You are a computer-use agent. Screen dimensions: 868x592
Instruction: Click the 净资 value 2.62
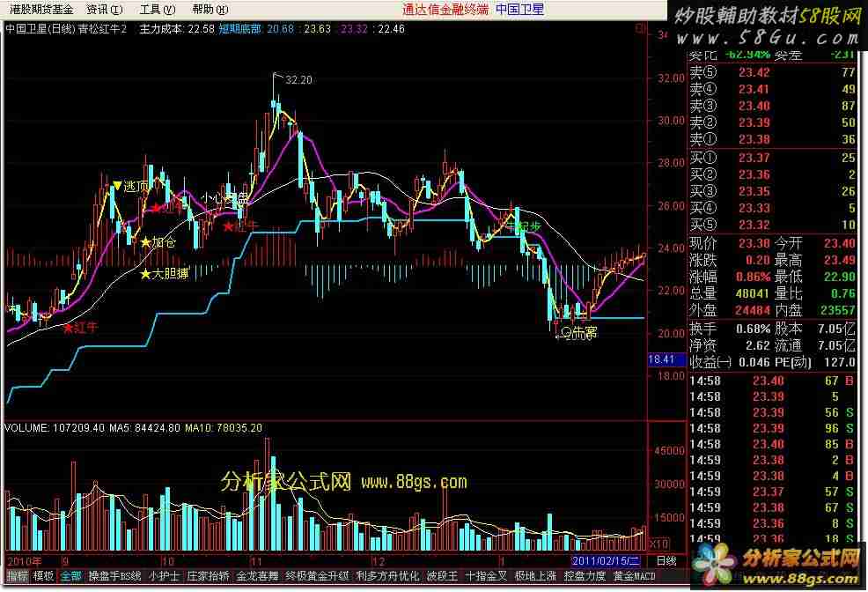757,345
